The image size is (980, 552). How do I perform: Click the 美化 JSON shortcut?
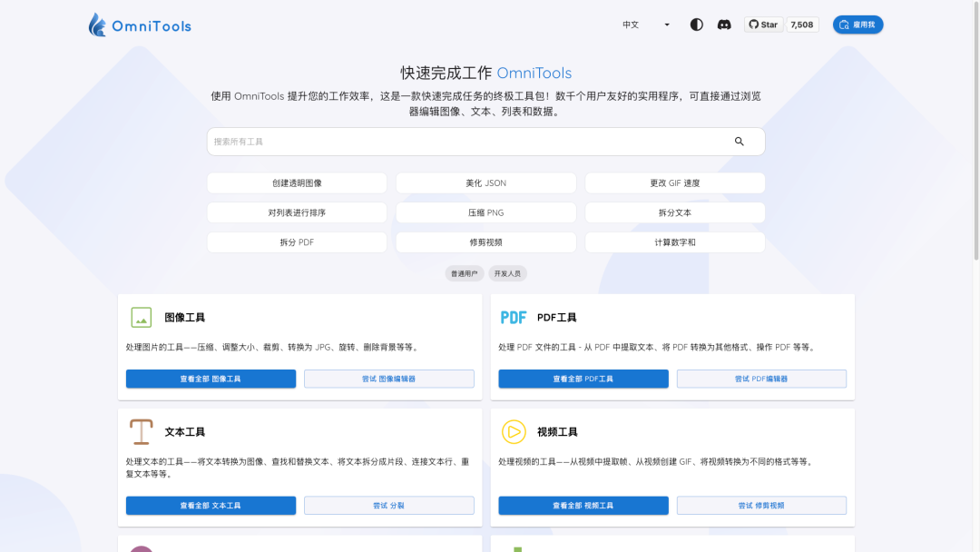pos(485,182)
